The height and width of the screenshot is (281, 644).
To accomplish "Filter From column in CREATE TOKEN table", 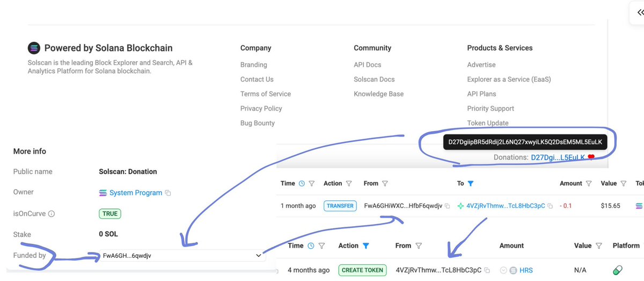I will tap(419, 246).
